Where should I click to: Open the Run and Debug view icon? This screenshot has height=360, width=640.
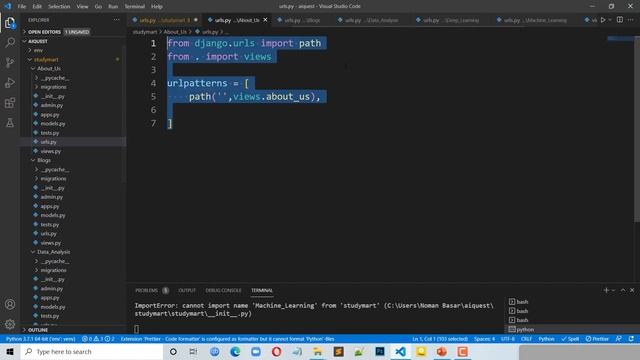10,82
